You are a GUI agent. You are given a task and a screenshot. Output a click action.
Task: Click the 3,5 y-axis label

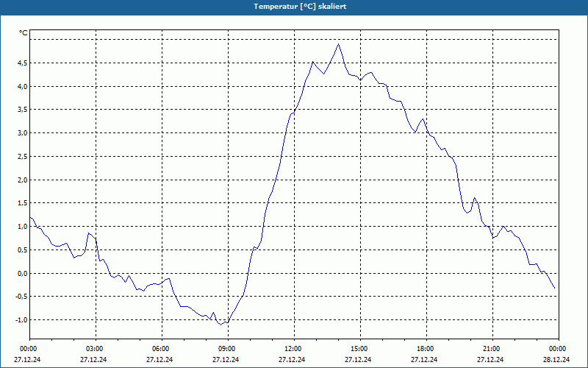tap(22, 110)
